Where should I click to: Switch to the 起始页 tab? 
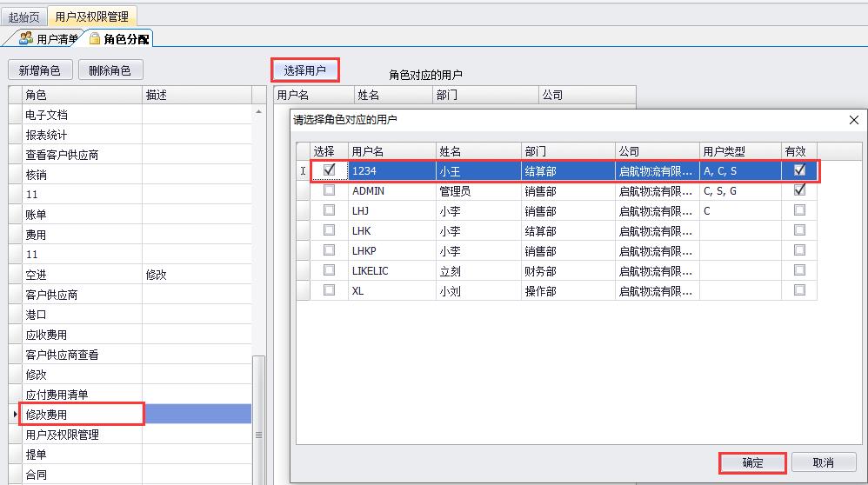(x=23, y=17)
